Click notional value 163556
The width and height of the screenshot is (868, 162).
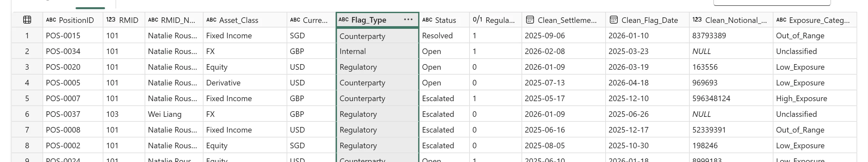731,67
